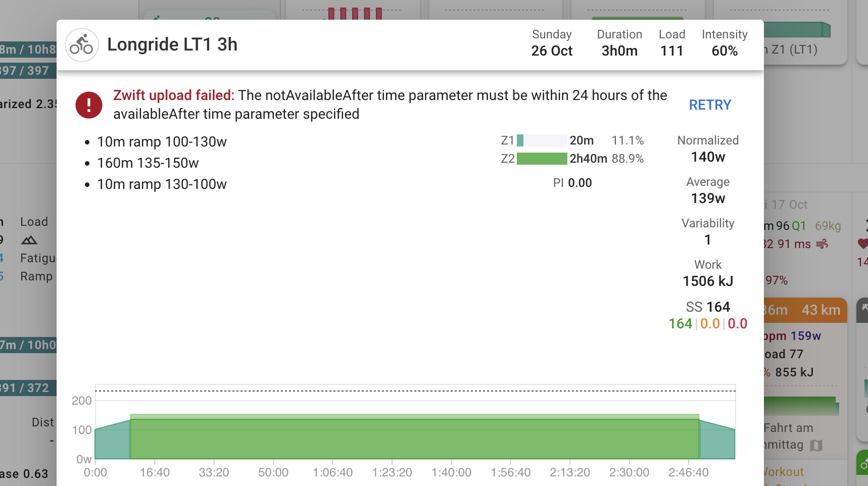This screenshot has width=868, height=486.
Task: Click the cycling workout type icon
Action: point(81,45)
